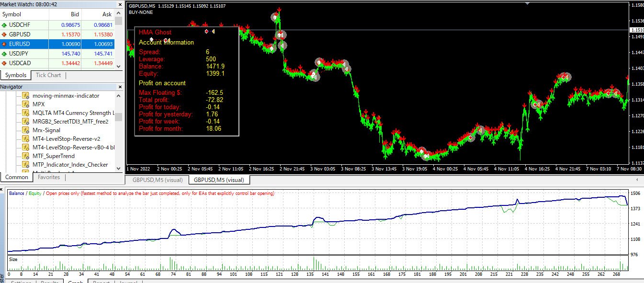
Task: Click the USDCAD down-arrow symbol icon
Action: 4,63
